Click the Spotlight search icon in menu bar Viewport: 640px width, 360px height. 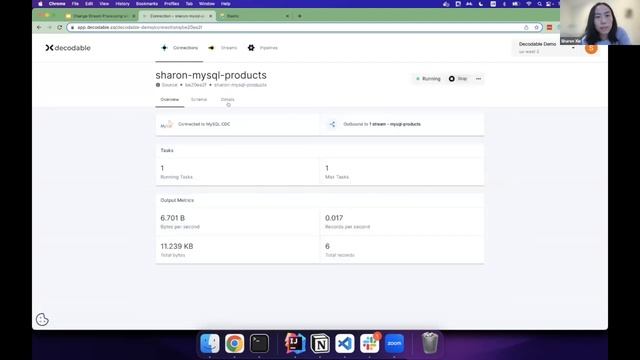point(540,4)
